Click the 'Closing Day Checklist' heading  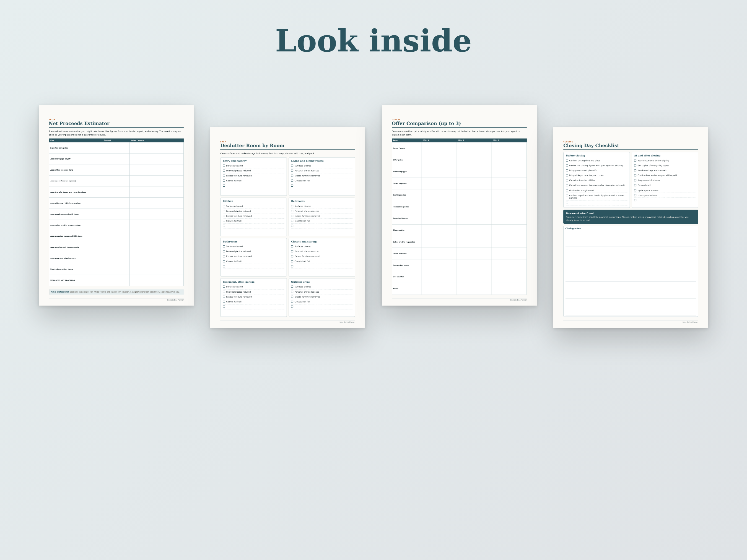591,145
